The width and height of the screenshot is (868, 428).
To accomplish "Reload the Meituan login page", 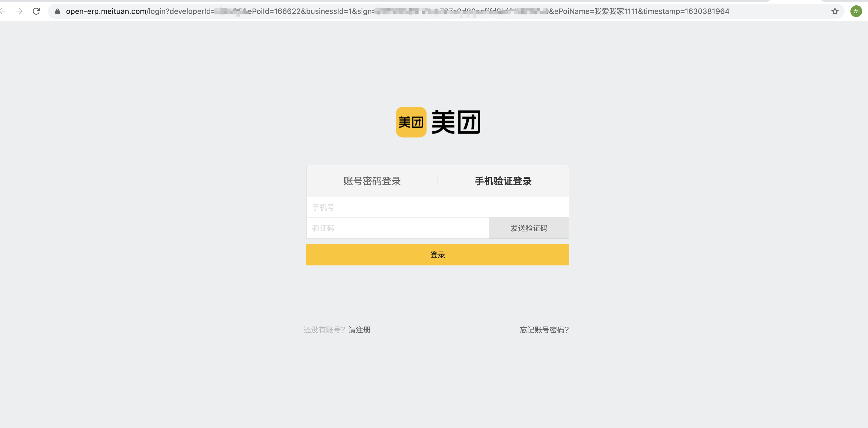I will coord(36,11).
